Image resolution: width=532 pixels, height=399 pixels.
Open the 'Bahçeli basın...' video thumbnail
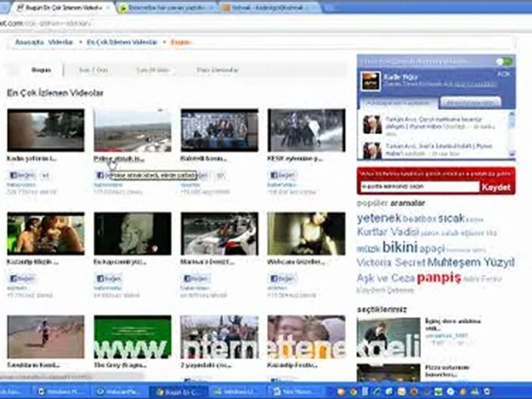point(219,130)
